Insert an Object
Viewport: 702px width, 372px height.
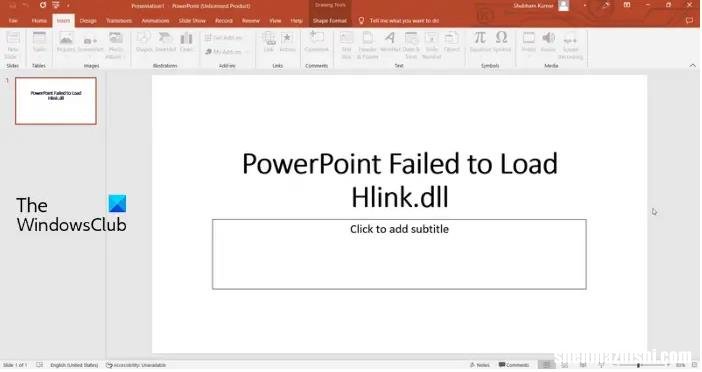point(452,43)
